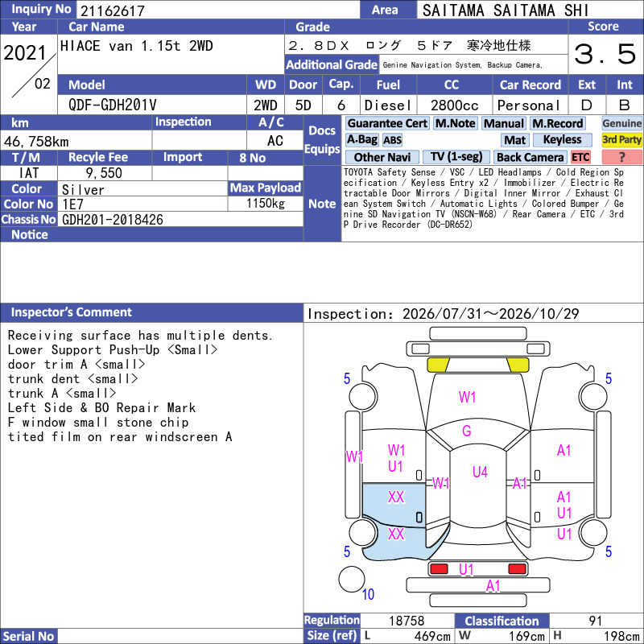This screenshot has width=644, height=644.
Task: Click the yellow 3rd Party badge
Action: 621,140
